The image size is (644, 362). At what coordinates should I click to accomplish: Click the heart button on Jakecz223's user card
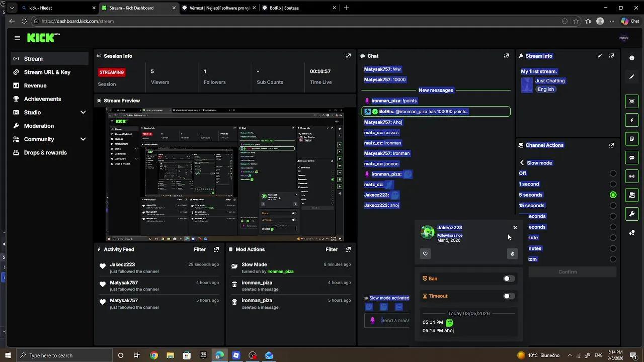coord(425,254)
